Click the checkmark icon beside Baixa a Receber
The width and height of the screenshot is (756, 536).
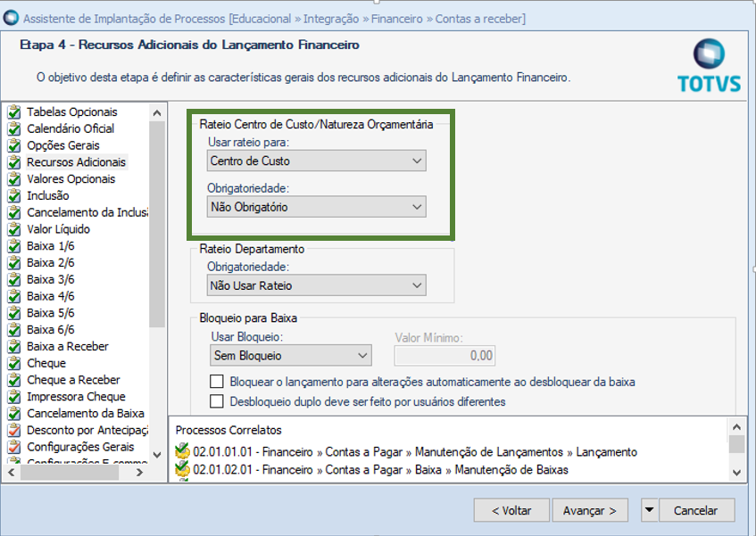pyautogui.click(x=14, y=347)
